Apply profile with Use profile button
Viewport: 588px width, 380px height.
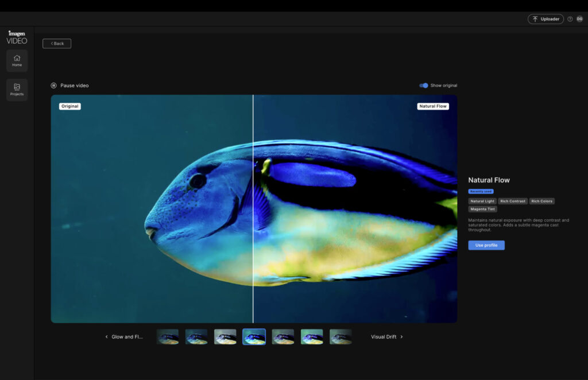[486, 245]
